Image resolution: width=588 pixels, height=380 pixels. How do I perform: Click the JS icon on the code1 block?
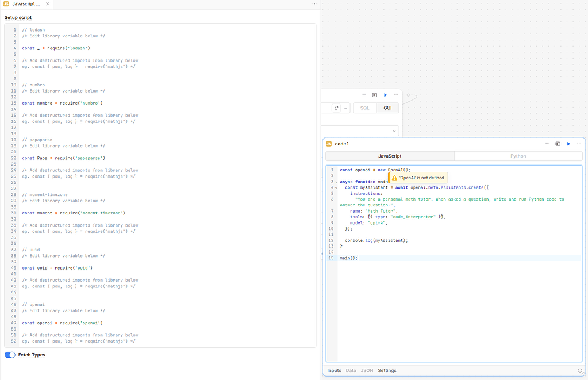pos(328,144)
